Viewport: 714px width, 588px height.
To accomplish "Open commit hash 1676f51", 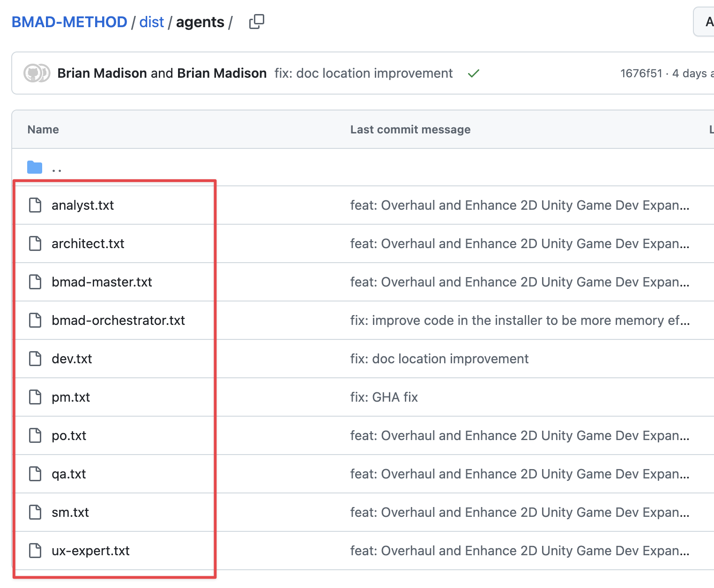I will pyautogui.click(x=641, y=73).
